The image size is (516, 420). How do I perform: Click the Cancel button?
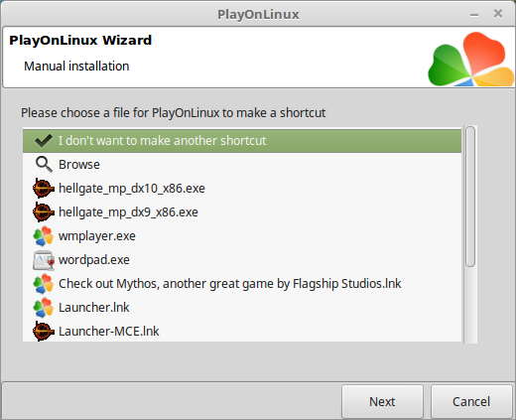(471, 401)
